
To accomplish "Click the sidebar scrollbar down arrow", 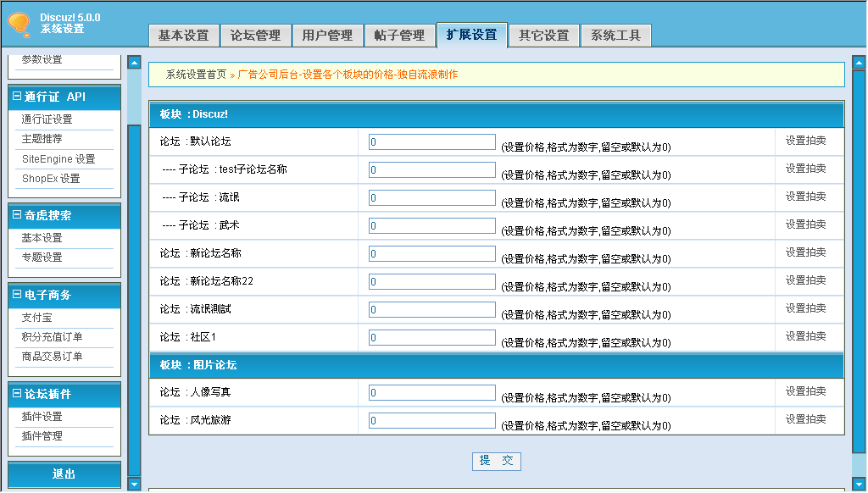I will [134, 485].
